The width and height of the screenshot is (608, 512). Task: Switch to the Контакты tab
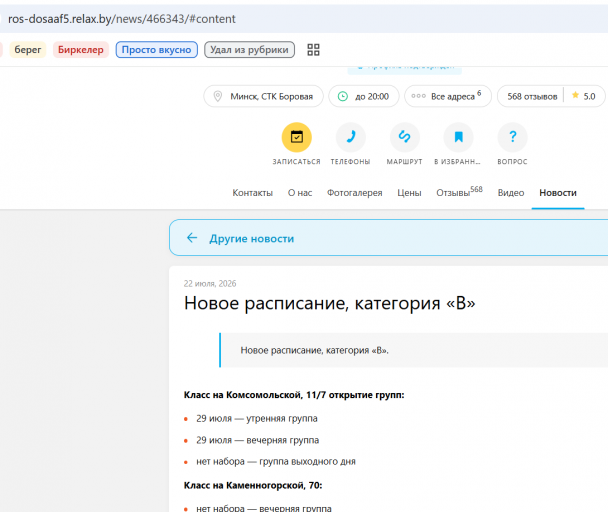252,193
